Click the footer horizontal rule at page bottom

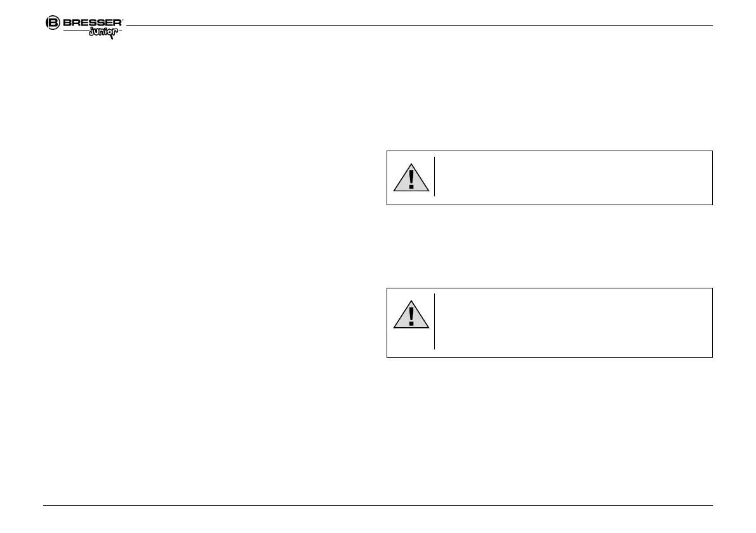click(x=378, y=506)
